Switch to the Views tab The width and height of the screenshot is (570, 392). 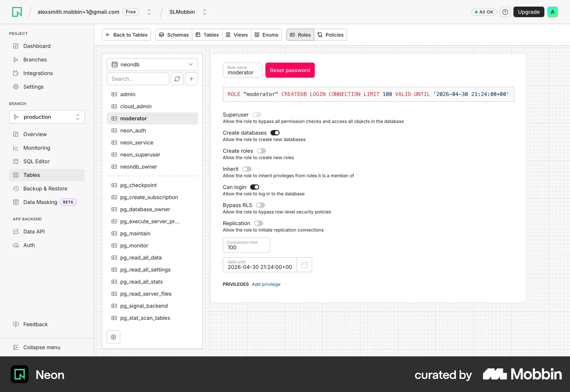pyautogui.click(x=237, y=35)
